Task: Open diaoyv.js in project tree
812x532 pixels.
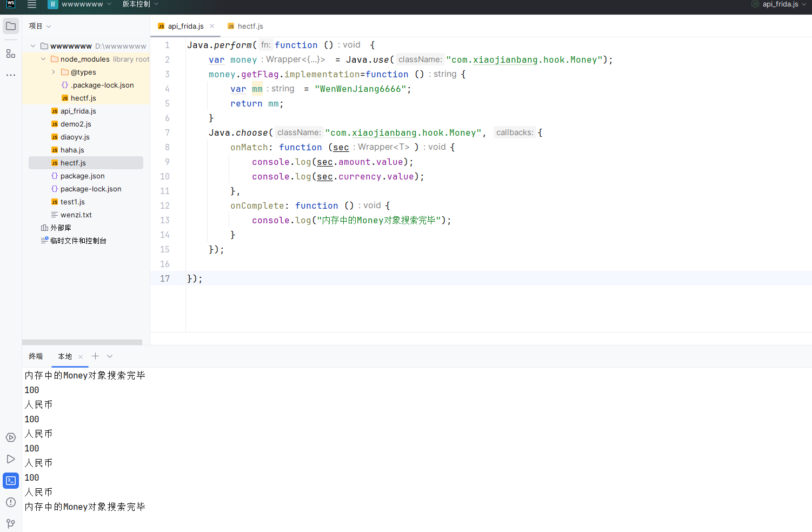Action: click(75, 137)
